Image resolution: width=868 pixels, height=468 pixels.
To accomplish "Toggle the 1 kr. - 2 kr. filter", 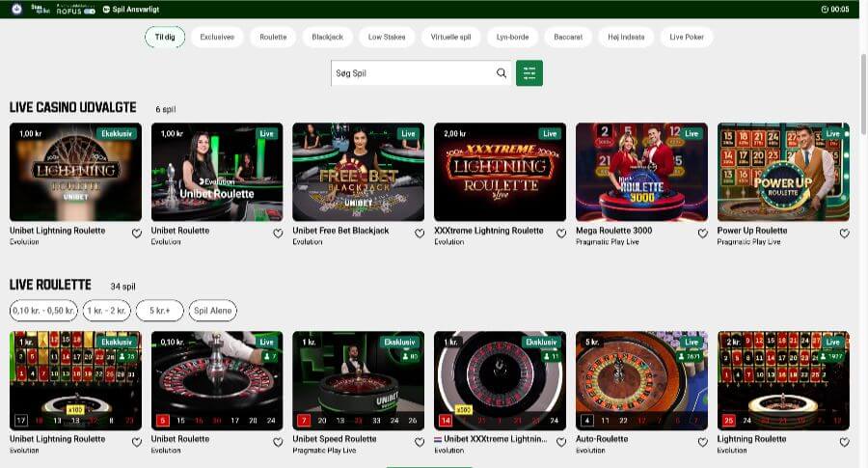I will 107,310.
